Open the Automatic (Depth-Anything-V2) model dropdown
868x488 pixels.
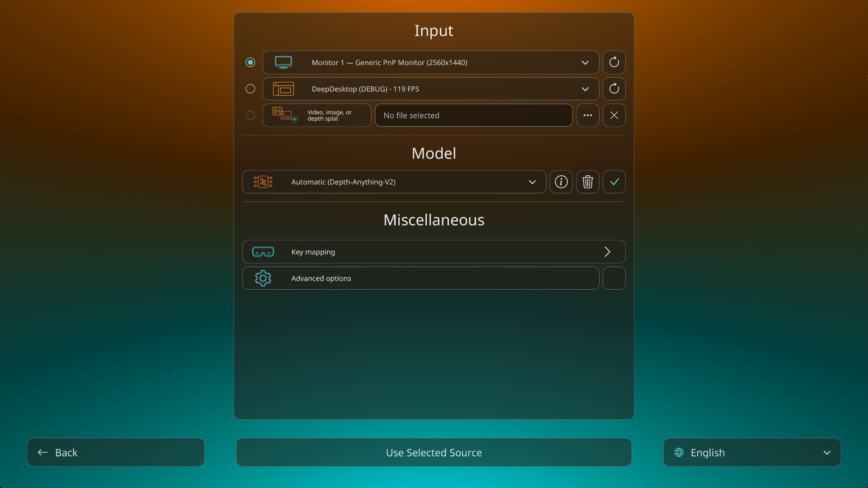pyautogui.click(x=394, y=182)
